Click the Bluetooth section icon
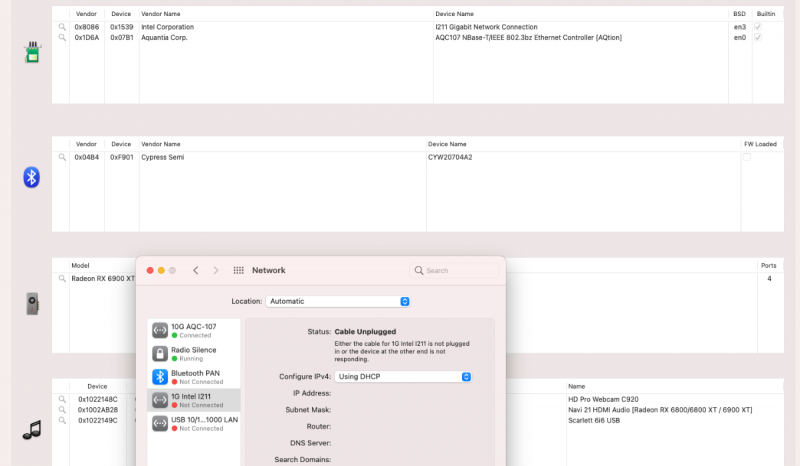The height and width of the screenshot is (466, 800). pos(31,177)
